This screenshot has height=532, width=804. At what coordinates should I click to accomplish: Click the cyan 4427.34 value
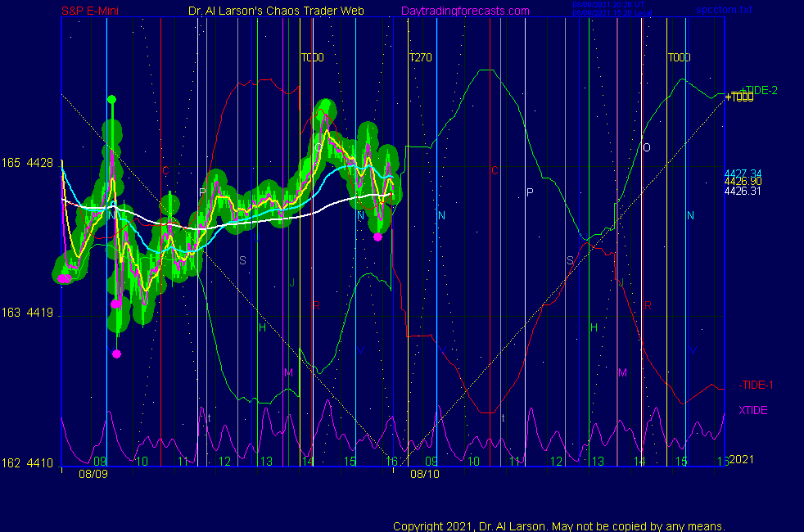coord(743,174)
